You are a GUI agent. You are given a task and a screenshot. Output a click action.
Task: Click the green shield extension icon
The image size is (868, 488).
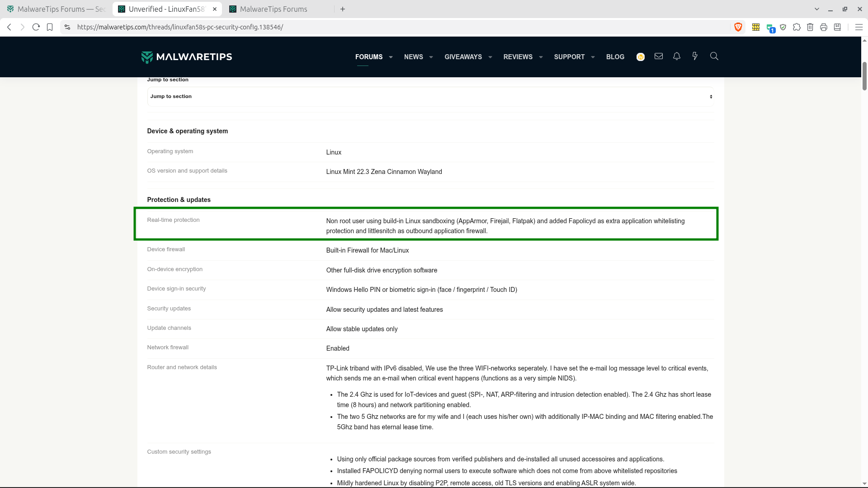(783, 27)
